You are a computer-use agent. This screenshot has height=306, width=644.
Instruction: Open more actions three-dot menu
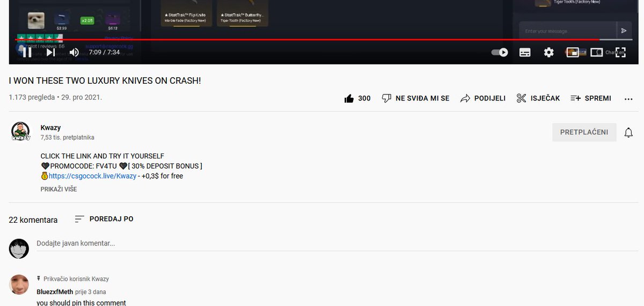click(x=629, y=99)
